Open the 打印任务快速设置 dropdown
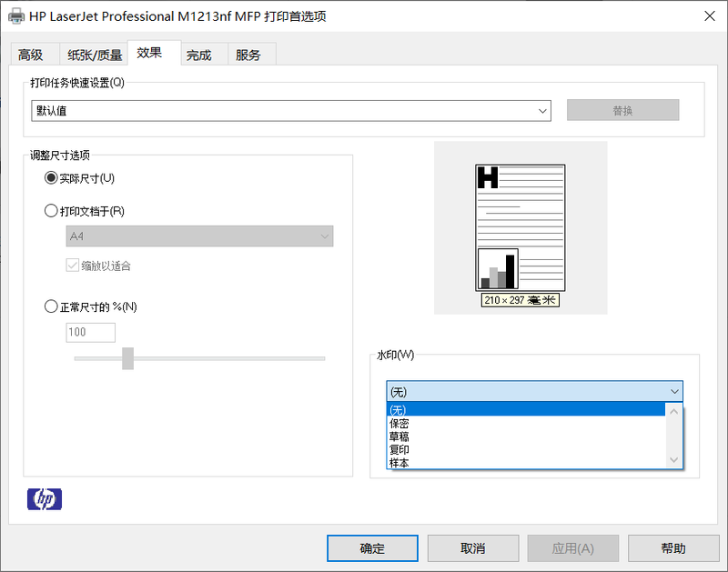The width and height of the screenshot is (728, 572). 291,111
